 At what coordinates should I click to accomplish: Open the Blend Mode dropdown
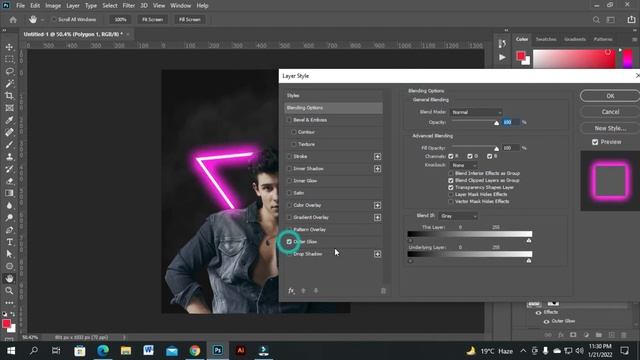[x=476, y=112]
